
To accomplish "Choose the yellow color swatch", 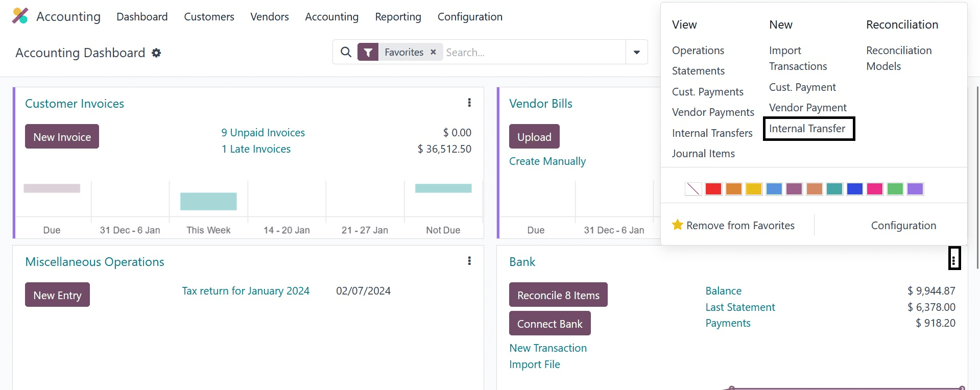I will pos(754,189).
